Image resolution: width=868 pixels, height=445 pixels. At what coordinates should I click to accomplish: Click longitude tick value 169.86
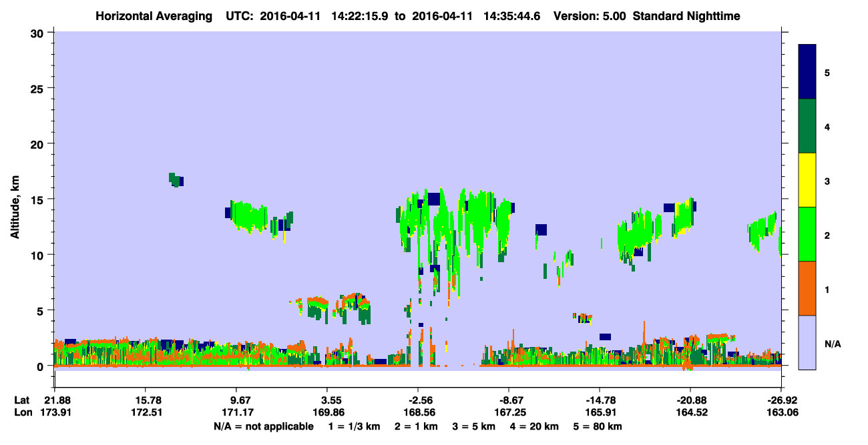(x=327, y=412)
